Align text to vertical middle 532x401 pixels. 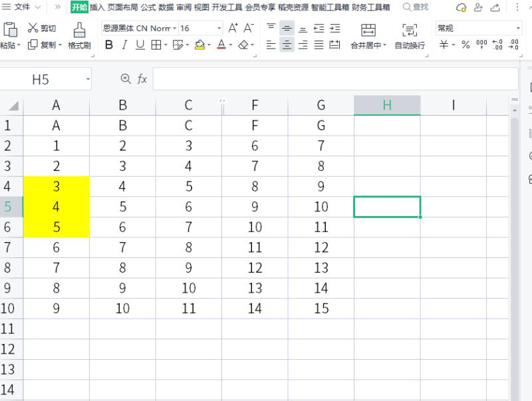click(x=287, y=28)
